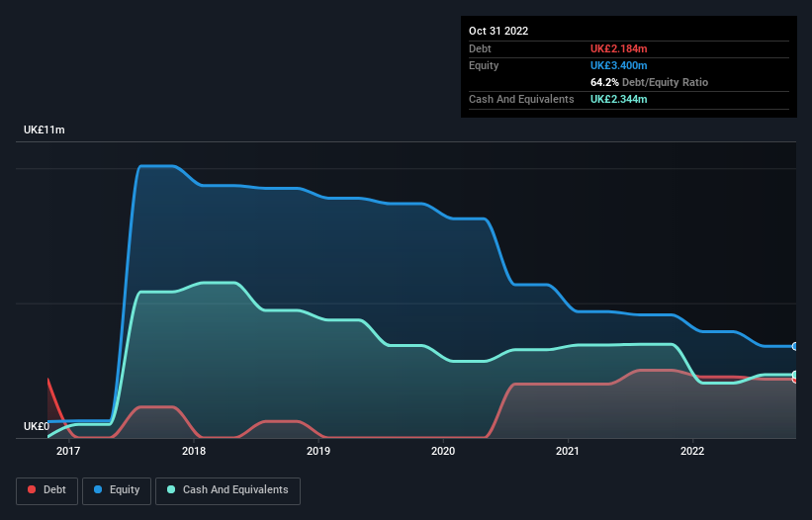Click the UK£2.344m cash value

(619, 99)
